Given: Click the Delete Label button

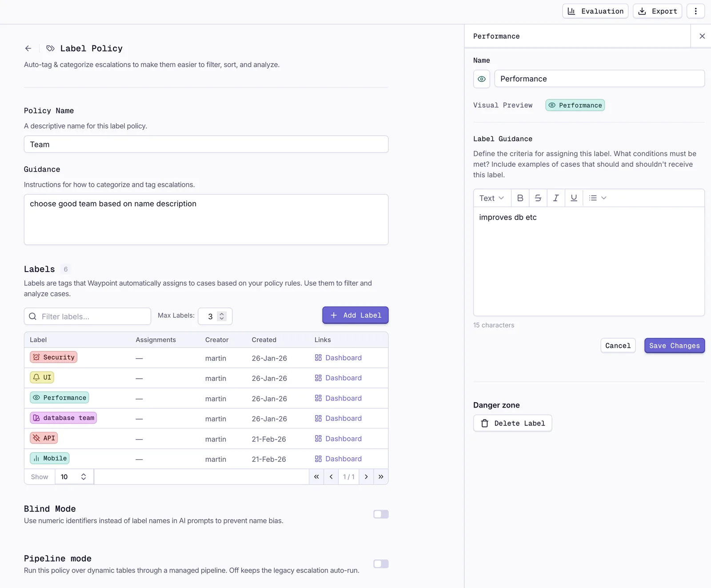Looking at the screenshot, I should (x=513, y=424).
